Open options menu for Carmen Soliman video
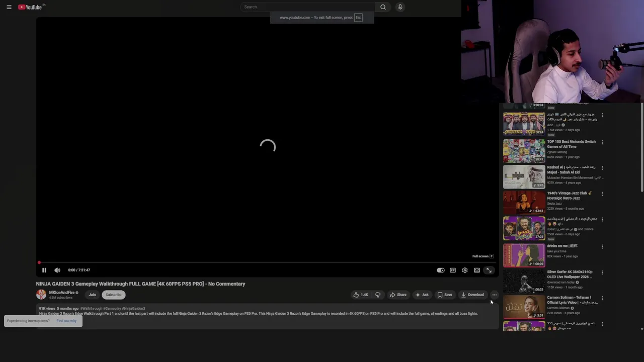Viewport: 644px width, 362px height. pyautogui.click(x=602, y=298)
